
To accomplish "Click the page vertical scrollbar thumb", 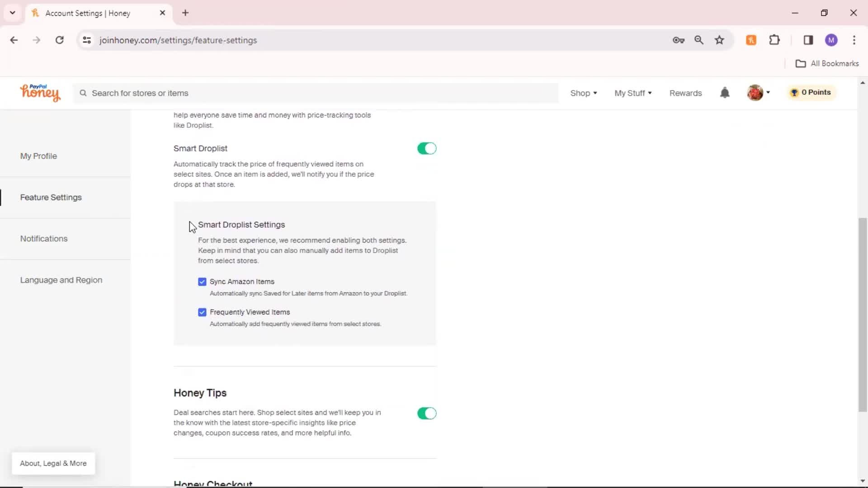I will point(863,315).
